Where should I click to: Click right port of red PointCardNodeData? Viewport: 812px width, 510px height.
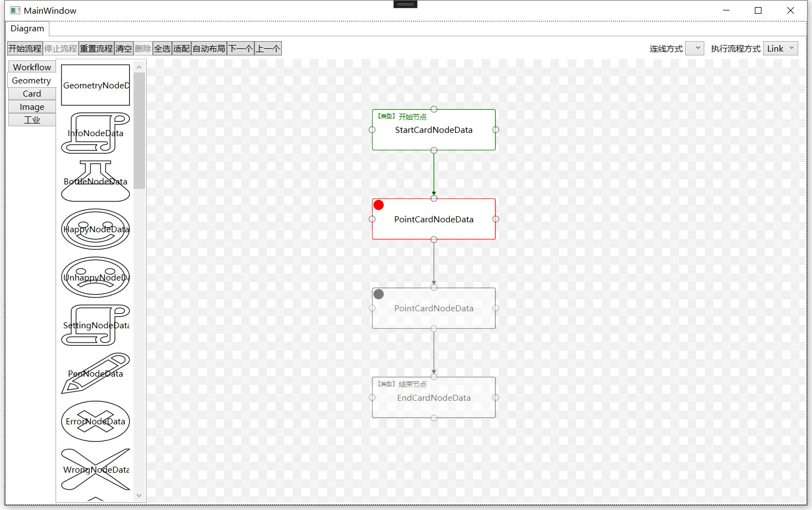(496, 219)
